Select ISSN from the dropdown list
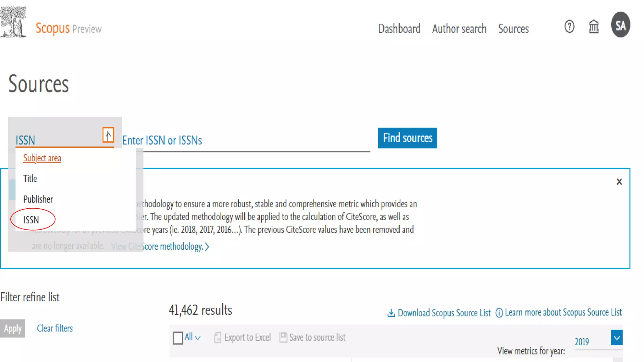Viewport: 644px width, 362px height. [31, 220]
